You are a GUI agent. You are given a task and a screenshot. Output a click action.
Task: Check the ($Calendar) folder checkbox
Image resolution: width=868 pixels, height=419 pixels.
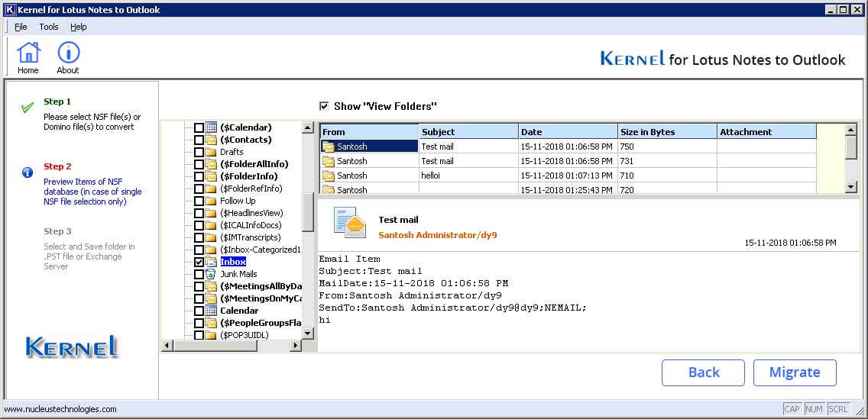pyautogui.click(x=199, y=127)
